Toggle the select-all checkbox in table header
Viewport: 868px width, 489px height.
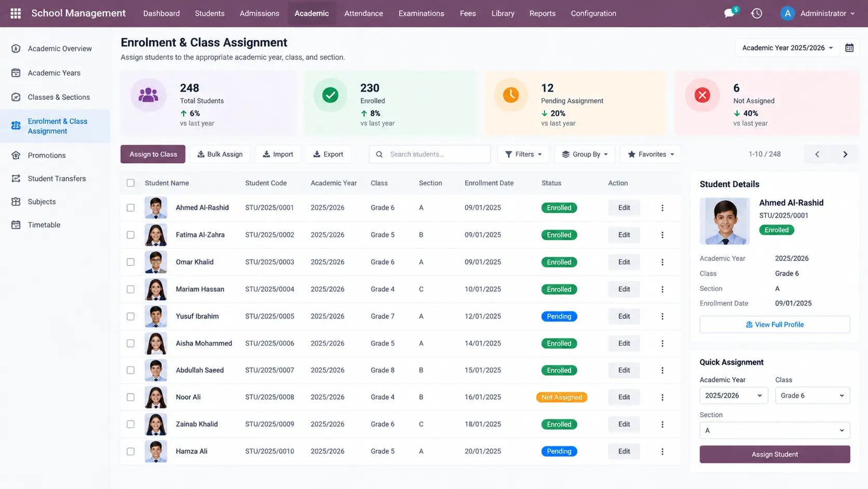[131, 183]
